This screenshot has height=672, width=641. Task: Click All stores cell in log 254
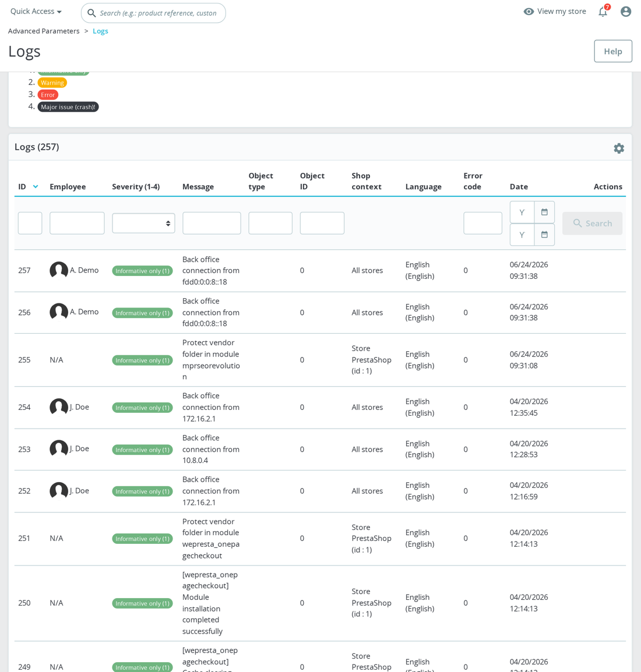point(367,407)
